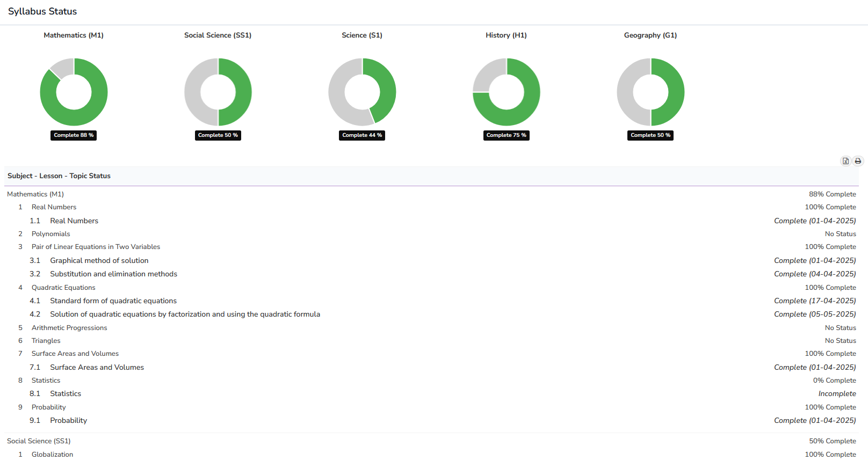The image size is (868, 461).
Task: Click the Incomplete status for Statistics
Action: [x=837, y=394]
